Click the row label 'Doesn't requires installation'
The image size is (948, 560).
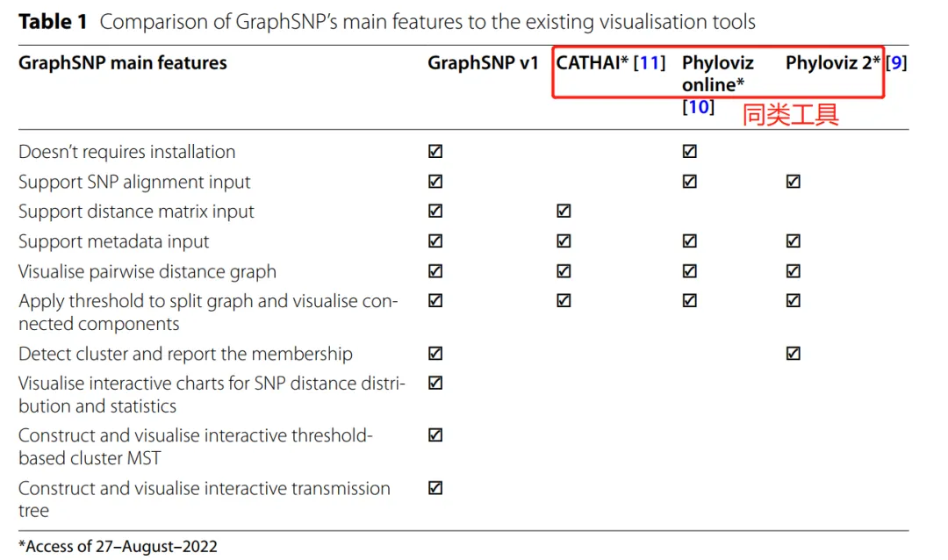pyautogui.click(x=127, y=152)
